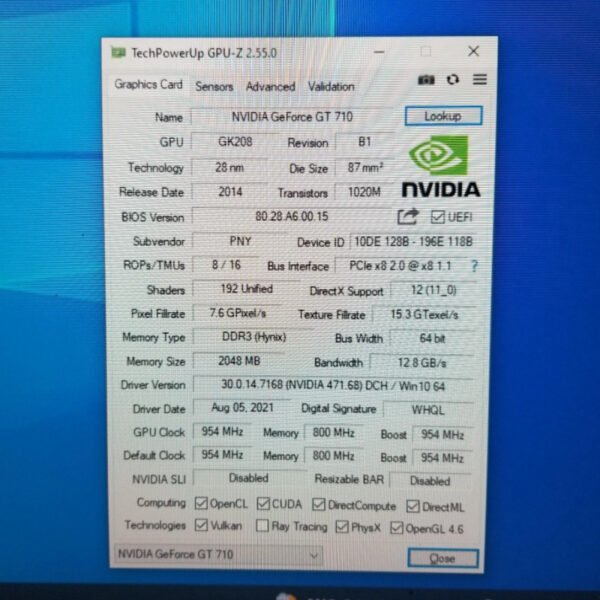Click the BIOS Version field 80.28.A6.00.15
The image size is (600, 600).
click(x=292, y=216)
